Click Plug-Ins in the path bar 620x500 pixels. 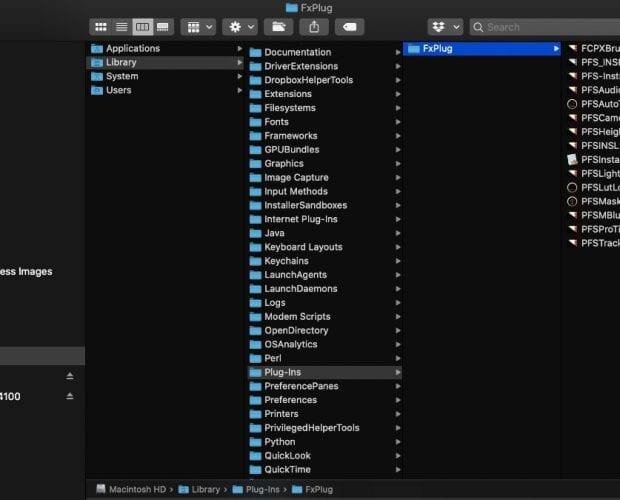pyautogui.click(x=256, y=489)
